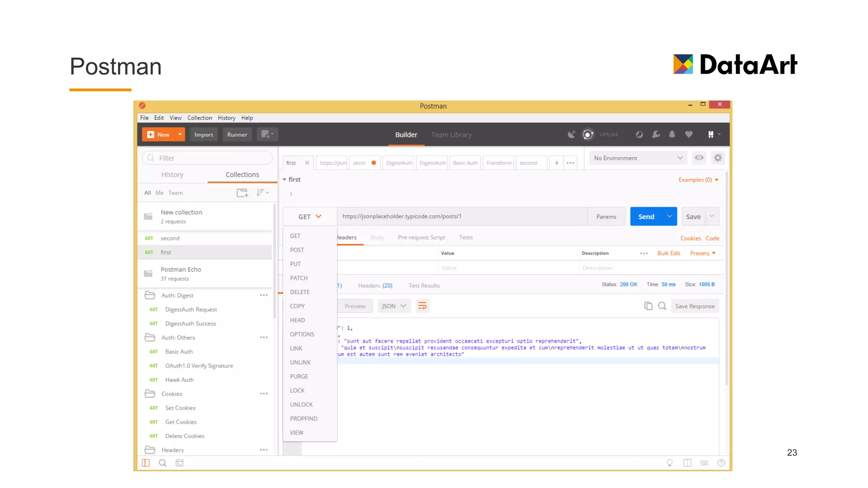Collapse the first request description triangle
868x488 pixels.
(x=285, y=180)
